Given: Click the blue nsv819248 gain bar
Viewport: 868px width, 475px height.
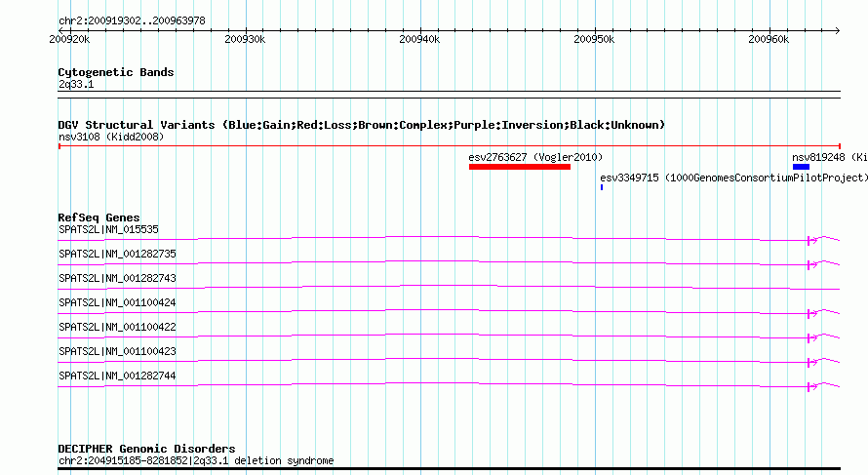Looking at the screenshot, I should 801,167.
